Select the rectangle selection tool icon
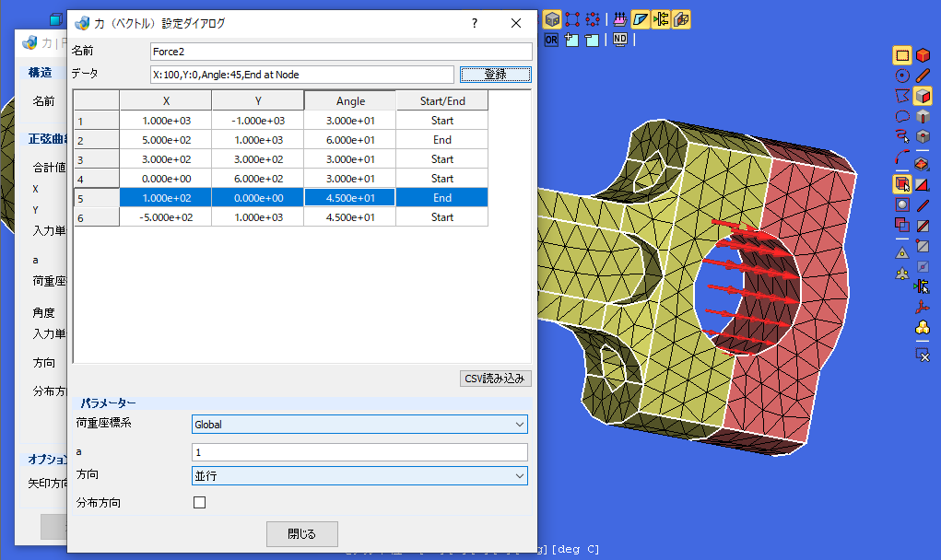 click(902, 56)
